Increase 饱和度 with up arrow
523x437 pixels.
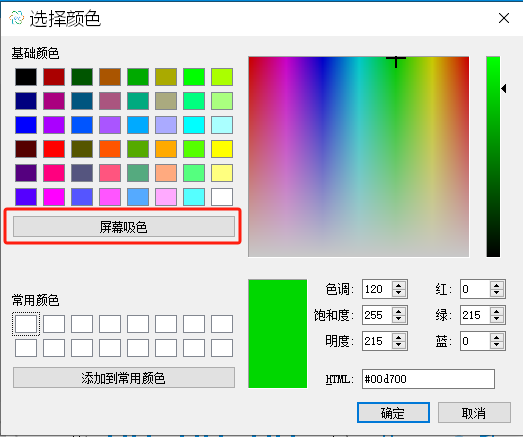(x=399, y=311)
